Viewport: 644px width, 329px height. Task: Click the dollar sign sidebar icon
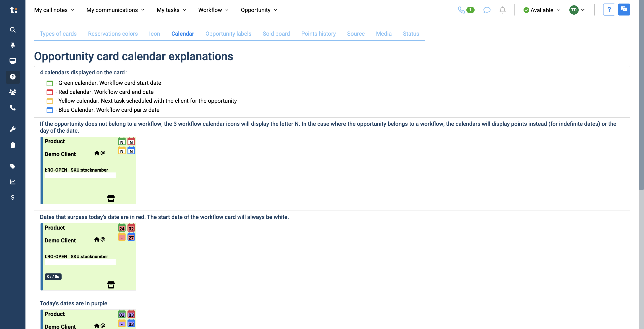(x=13, y=197)
